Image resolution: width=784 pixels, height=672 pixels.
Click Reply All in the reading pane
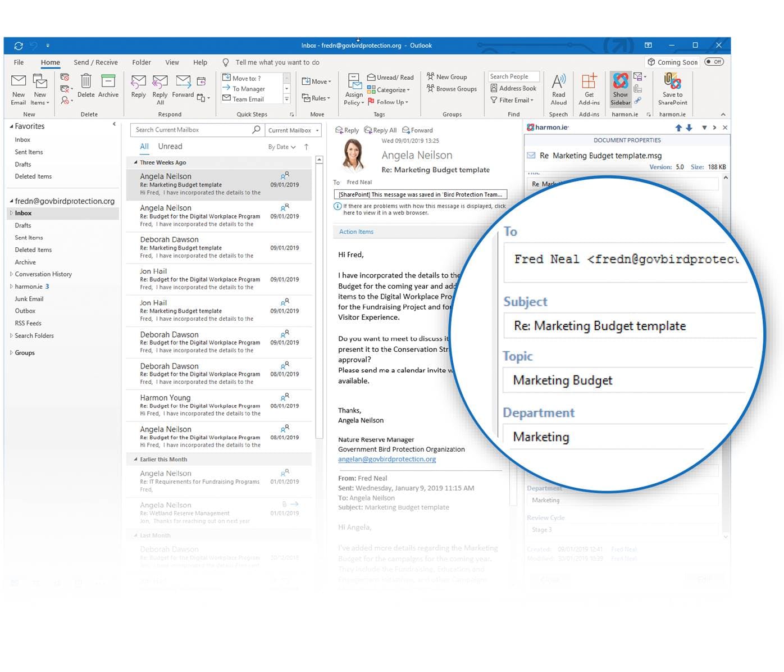[380, 130]
